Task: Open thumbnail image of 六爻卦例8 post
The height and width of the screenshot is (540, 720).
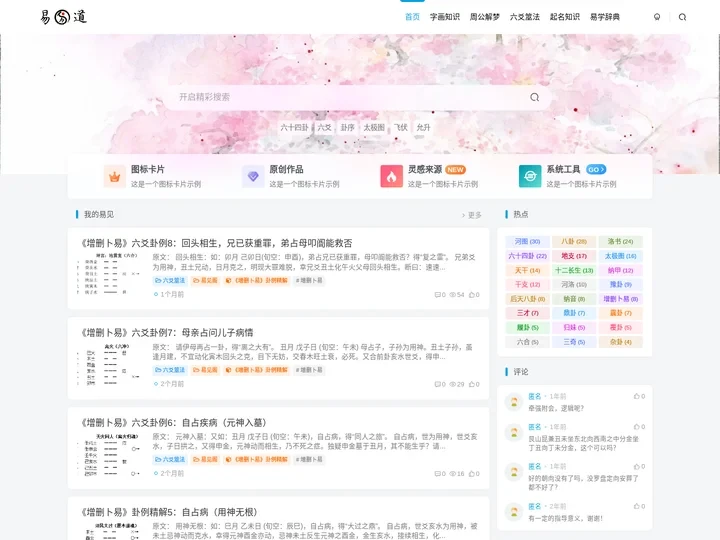Action: [x=109, y=274]
